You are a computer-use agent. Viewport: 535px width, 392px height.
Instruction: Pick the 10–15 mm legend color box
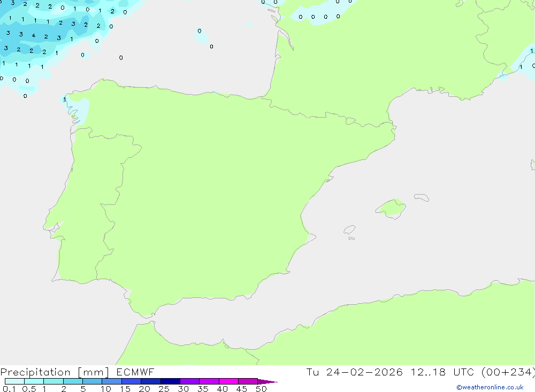click(112, 381)
